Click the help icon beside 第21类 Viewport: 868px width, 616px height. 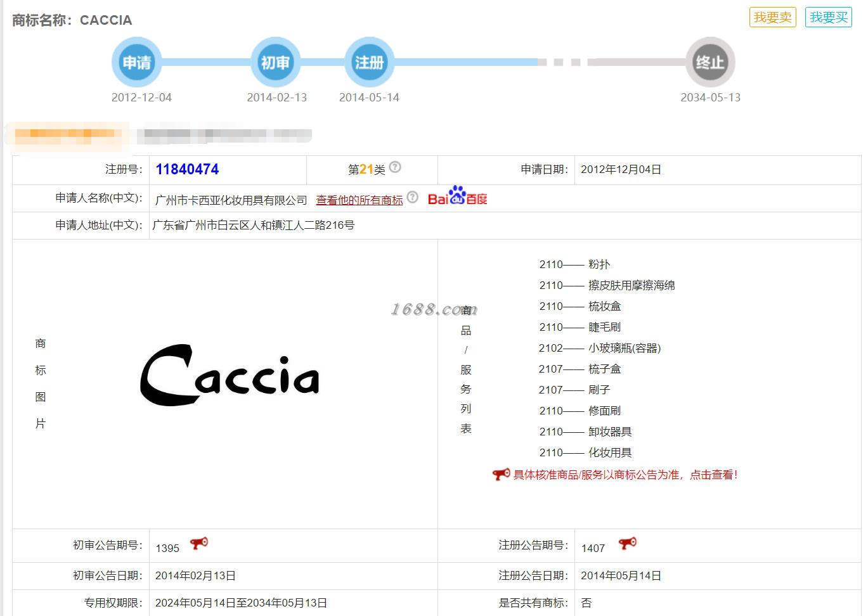(395, 167)
